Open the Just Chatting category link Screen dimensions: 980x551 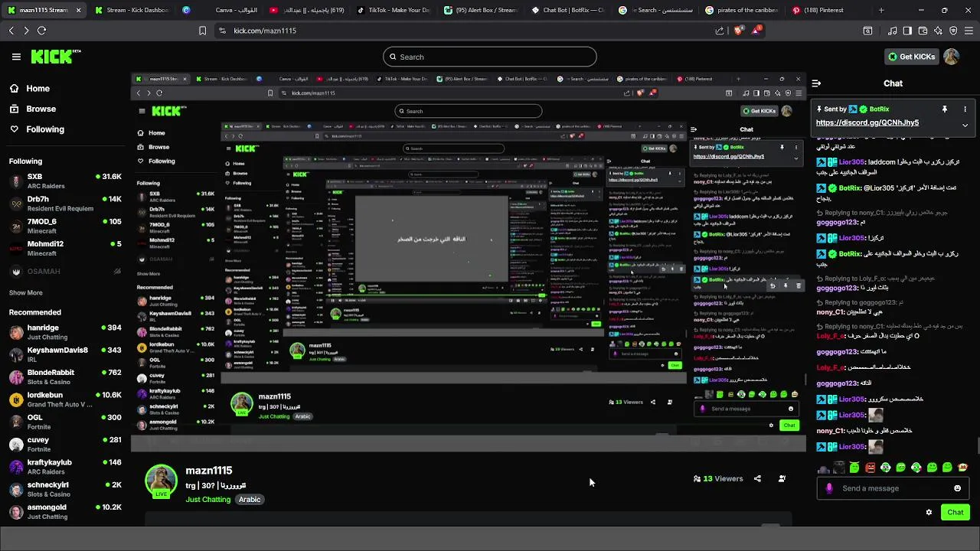click(x=207, y=500)
